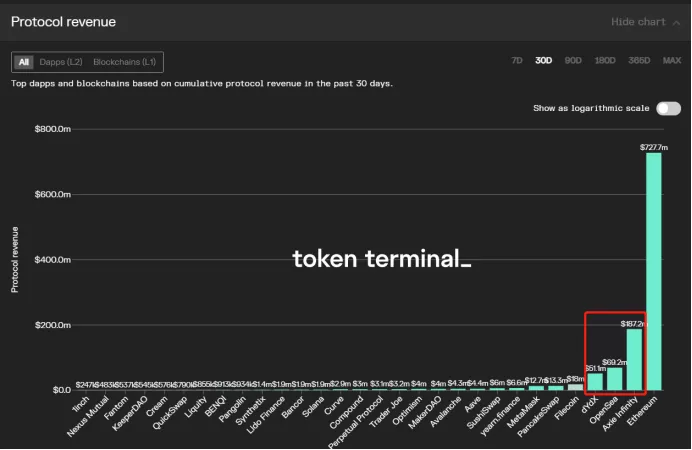
Task: Click the Protocol revenue panel heading
Action: pos(64,22)
